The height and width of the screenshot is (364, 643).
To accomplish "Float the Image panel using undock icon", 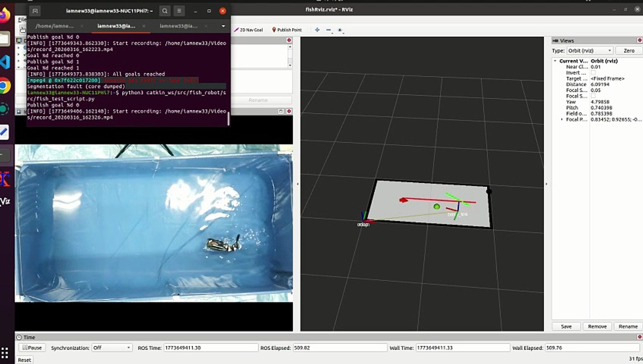I will coord(281,111).
